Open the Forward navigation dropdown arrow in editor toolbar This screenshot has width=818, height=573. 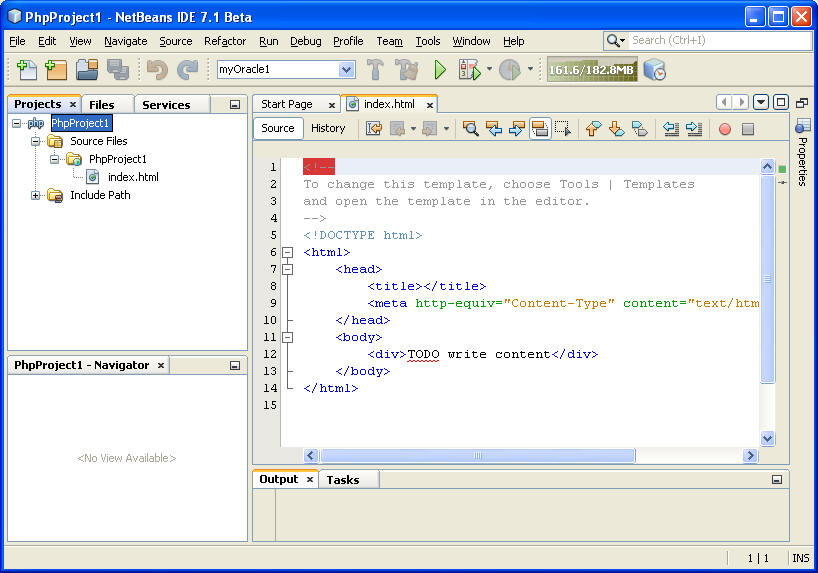446,128
